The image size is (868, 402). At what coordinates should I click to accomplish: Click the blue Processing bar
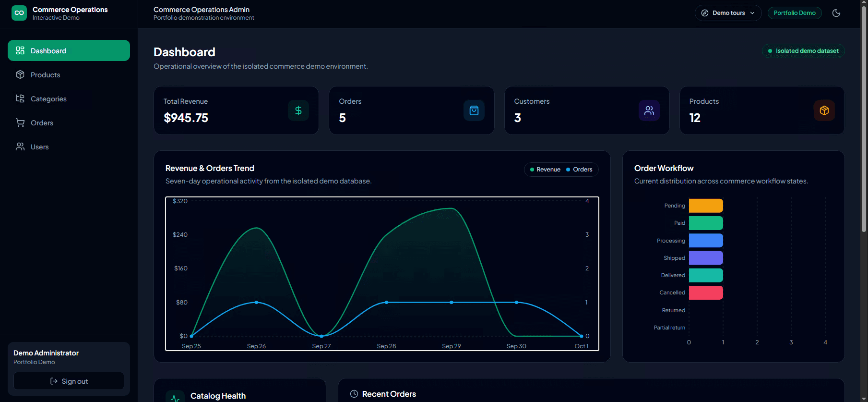click(x=706, y=240)
